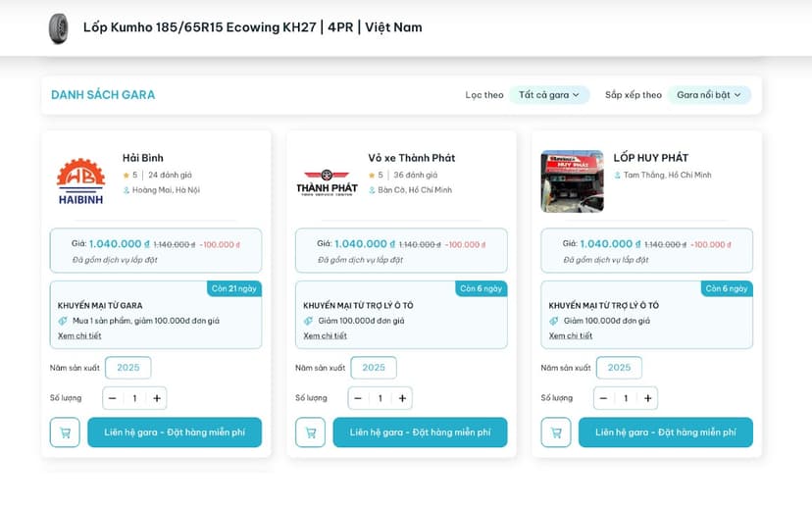812x510 pixels.
Task: Open the 'Gara nổi bật' sort dropdown
Action: tap(709, 95)
